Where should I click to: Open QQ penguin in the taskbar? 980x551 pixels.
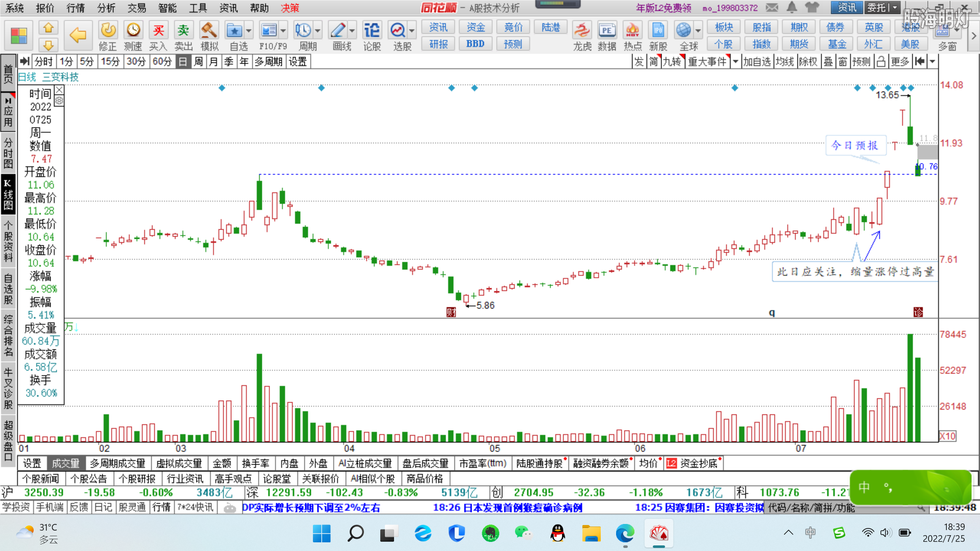click(558, 534)
